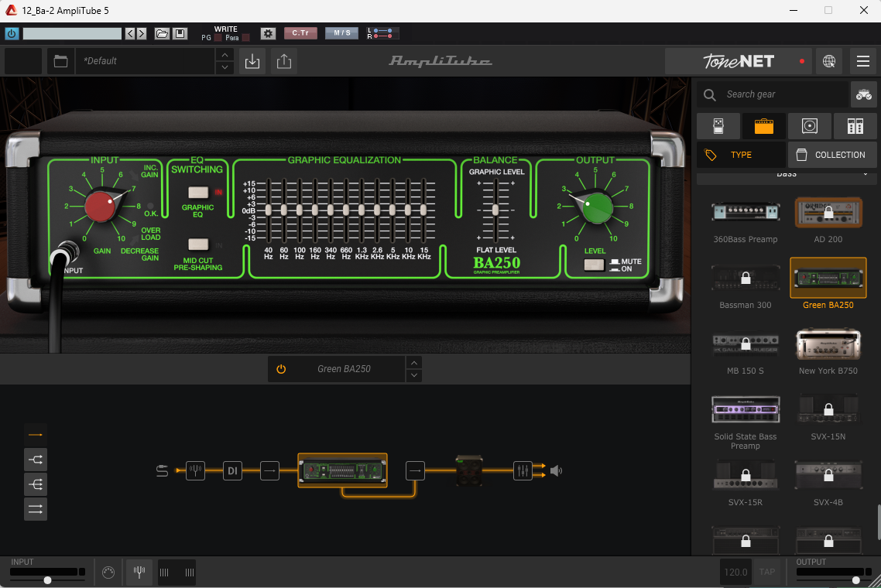Image resolution: width=881 pixels, height=588 pixels.
Task: Open AmpliTube preset browser folder icon
Action: point(60,60)
